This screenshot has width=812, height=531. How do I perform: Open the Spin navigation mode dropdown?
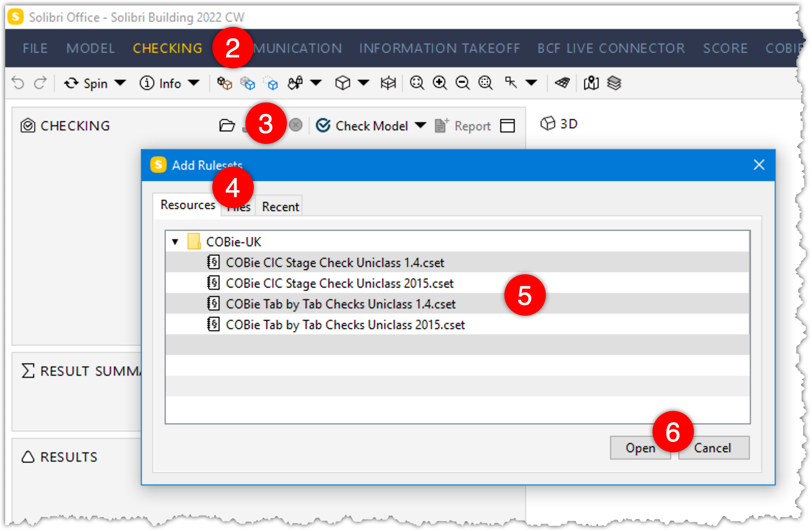coord(120,83)
